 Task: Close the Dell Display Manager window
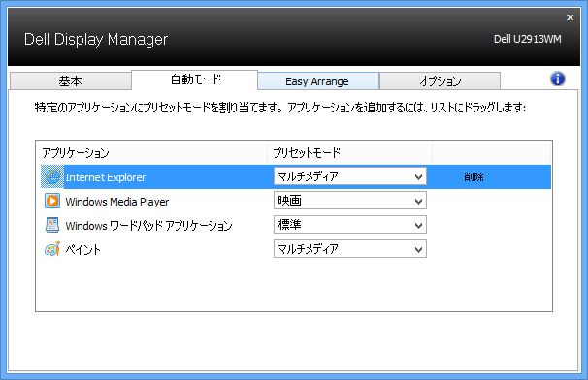click(570, 17)
